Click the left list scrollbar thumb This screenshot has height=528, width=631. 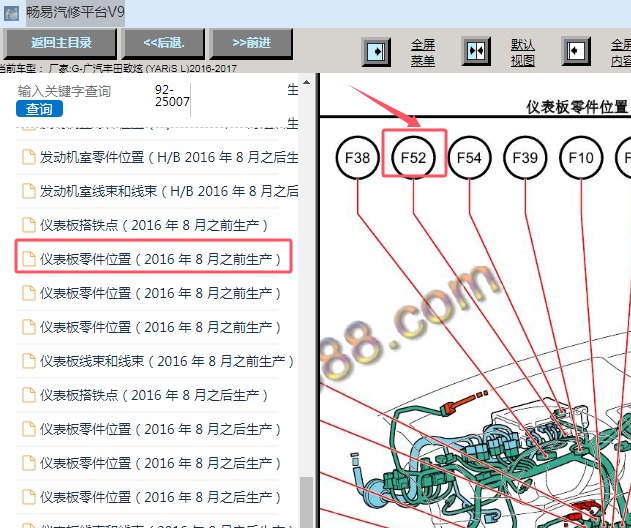(307, 502)
